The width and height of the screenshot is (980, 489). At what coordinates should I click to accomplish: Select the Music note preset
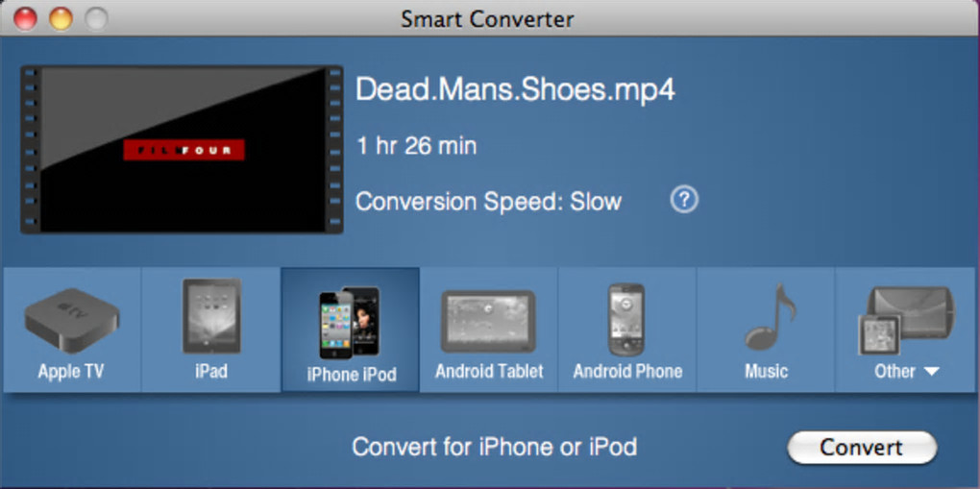(x=766, y=330)
